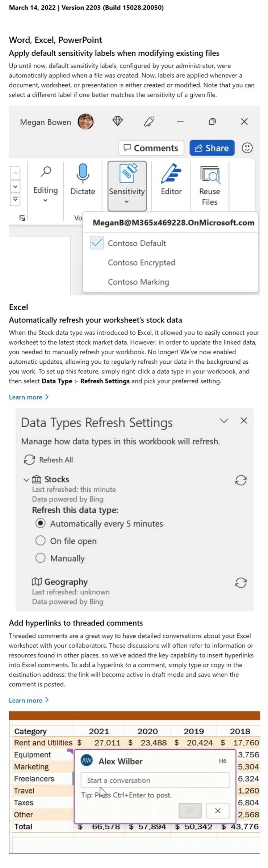Open the feedback smiley icon
Image resolution: width=268 pixels, height=868 pixels.
(x=247, y=148)
